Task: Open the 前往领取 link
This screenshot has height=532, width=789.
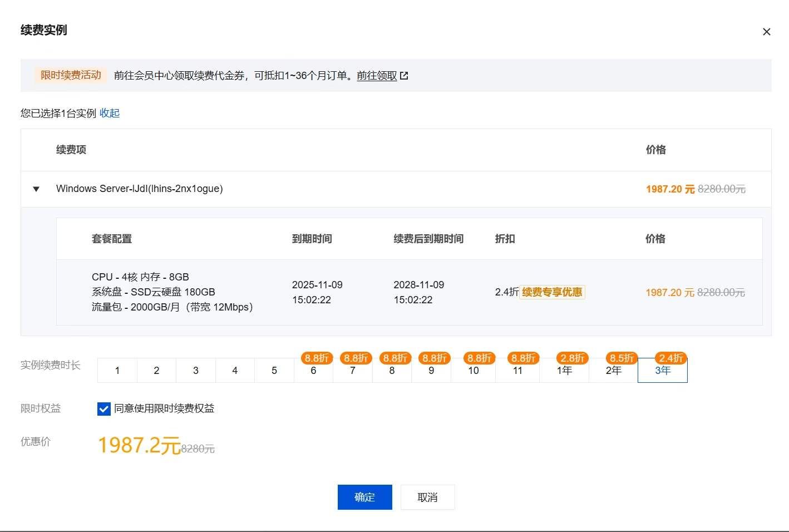Action: click(376, 76)
